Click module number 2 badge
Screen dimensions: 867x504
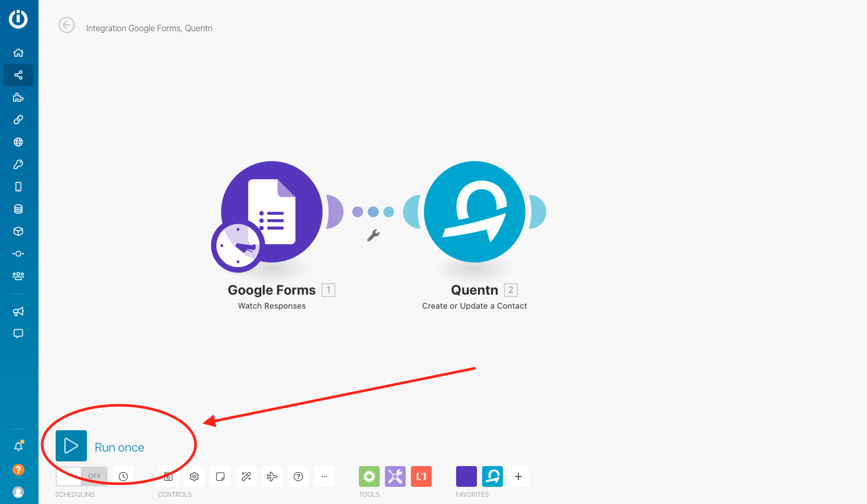[511, 290]
